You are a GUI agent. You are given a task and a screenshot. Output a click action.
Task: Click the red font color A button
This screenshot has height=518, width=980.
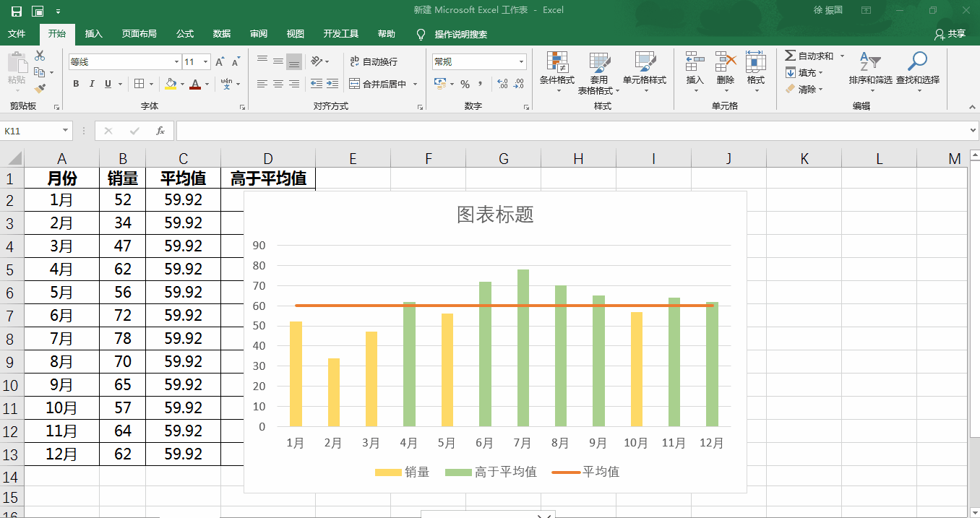click(x=195, y=84)
